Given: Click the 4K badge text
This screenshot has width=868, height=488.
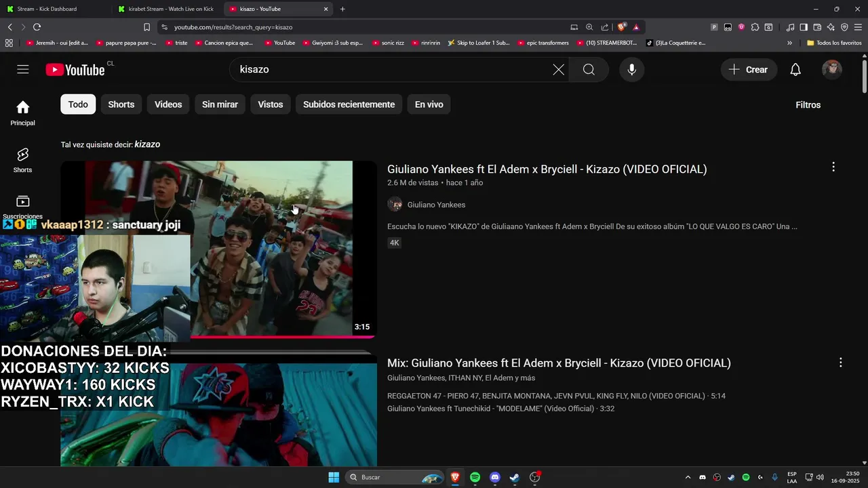Looking at the screenshot, I should pyautogui.click(x=394, y=243).
